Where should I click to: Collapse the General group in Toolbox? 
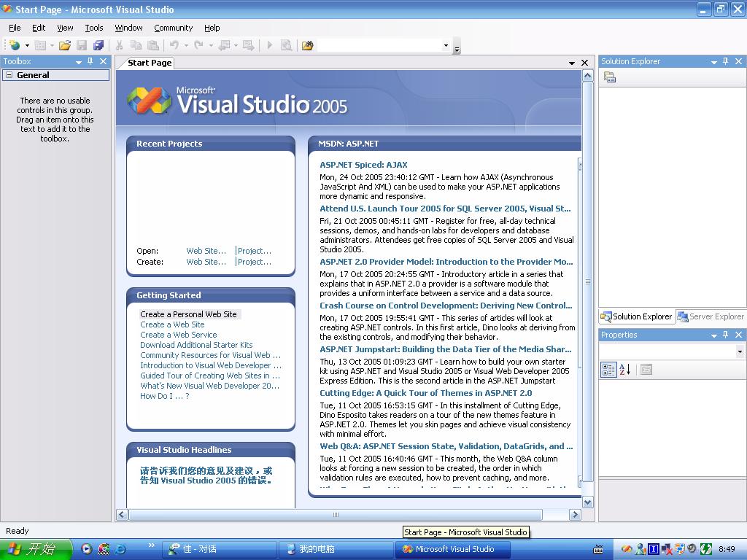[9, 75]
